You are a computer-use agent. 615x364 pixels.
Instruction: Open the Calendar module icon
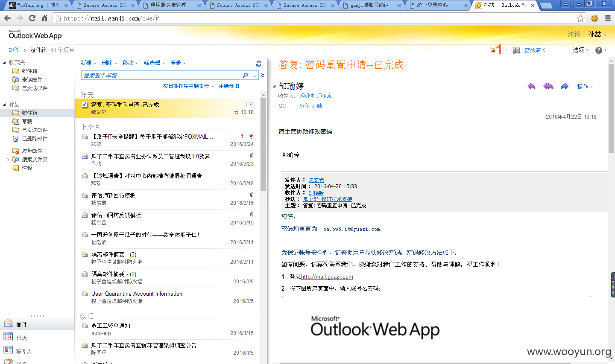(x=8, y=336)
